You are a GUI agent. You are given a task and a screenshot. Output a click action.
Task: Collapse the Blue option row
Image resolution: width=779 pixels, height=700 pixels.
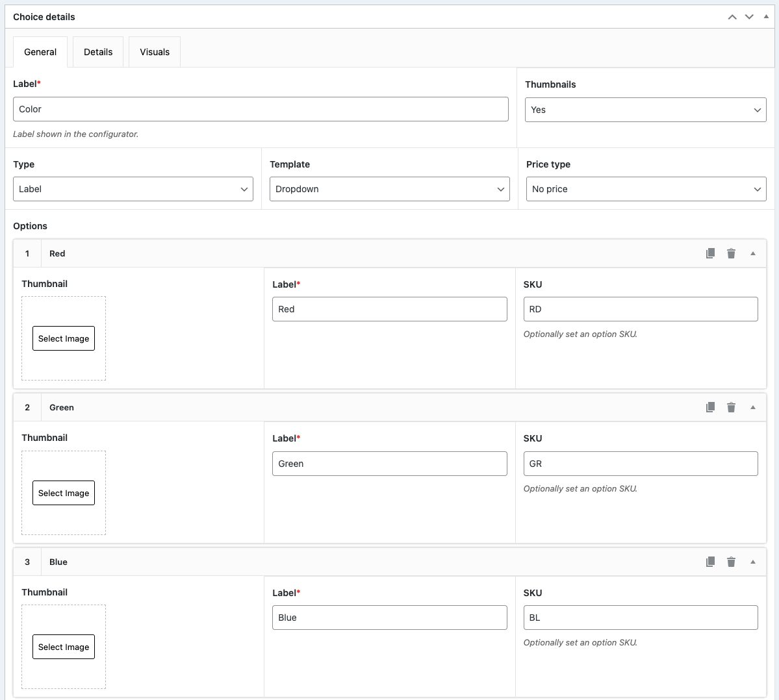(x=753, y=562)
